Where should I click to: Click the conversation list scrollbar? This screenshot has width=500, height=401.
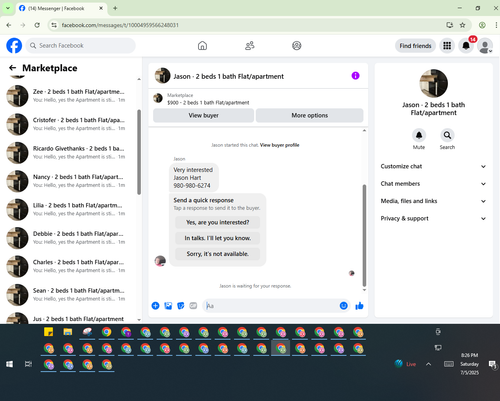pos(139,152)
